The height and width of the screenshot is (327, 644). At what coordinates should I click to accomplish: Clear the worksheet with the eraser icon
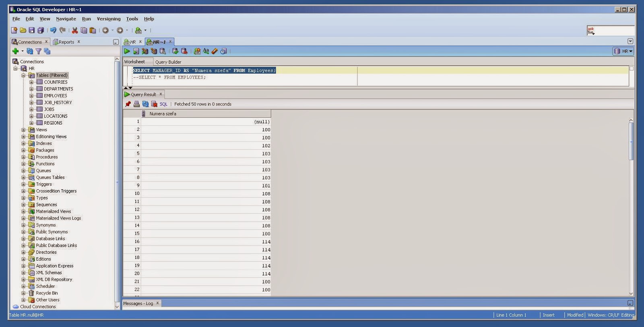[x=215, y=51]
